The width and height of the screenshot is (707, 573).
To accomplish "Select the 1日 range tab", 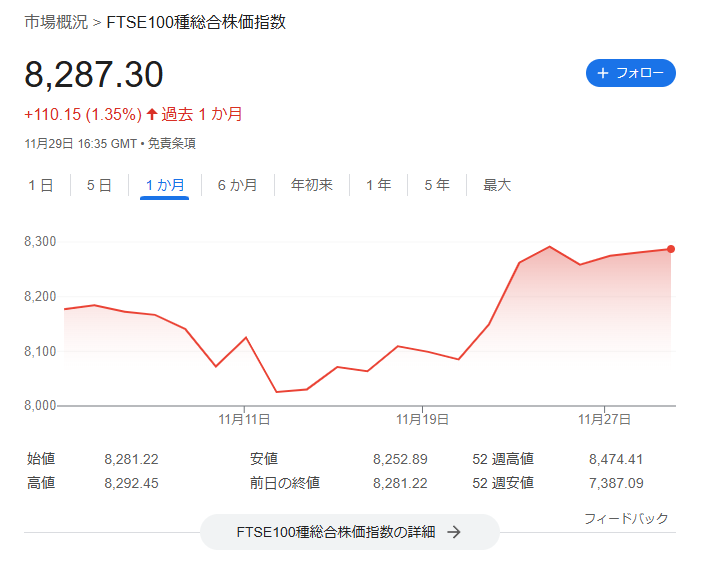I will coord(41,185).
